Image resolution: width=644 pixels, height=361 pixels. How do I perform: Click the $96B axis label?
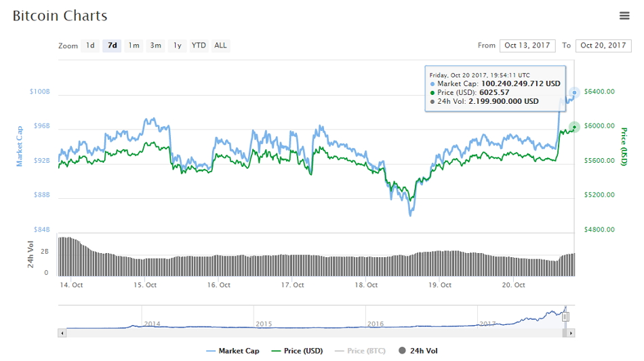tap(41, 126)
